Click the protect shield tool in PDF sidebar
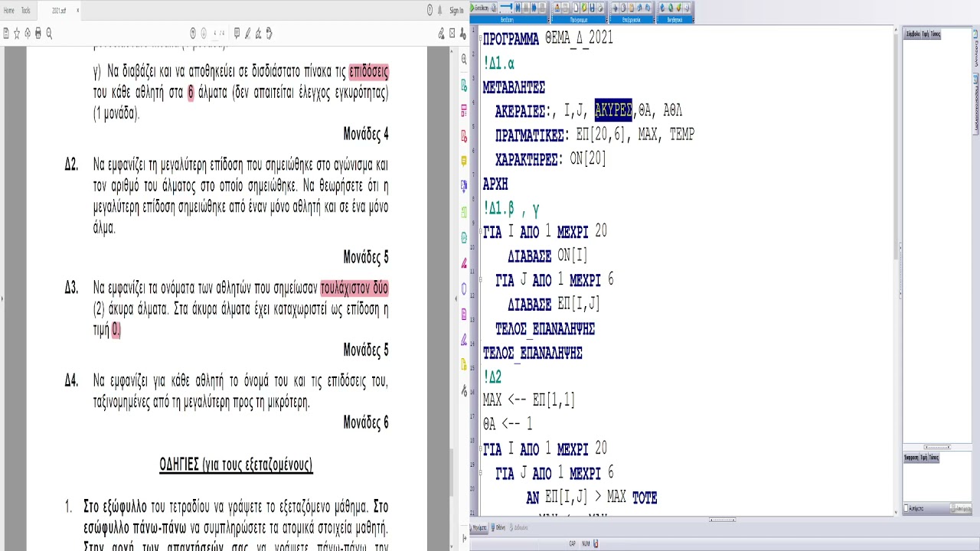The height and width of the screenshot is (551, 980). [464, 289]
